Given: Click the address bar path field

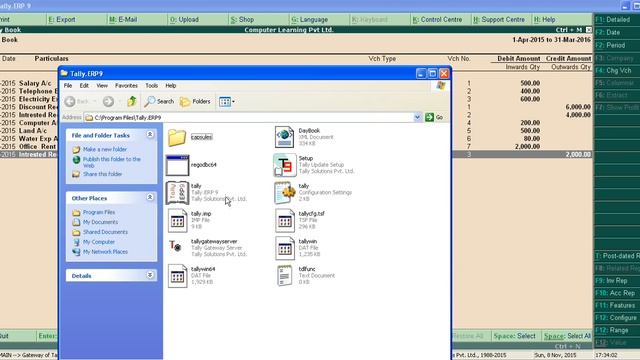Looking at the screenshot, I should [x=248, y=118].
